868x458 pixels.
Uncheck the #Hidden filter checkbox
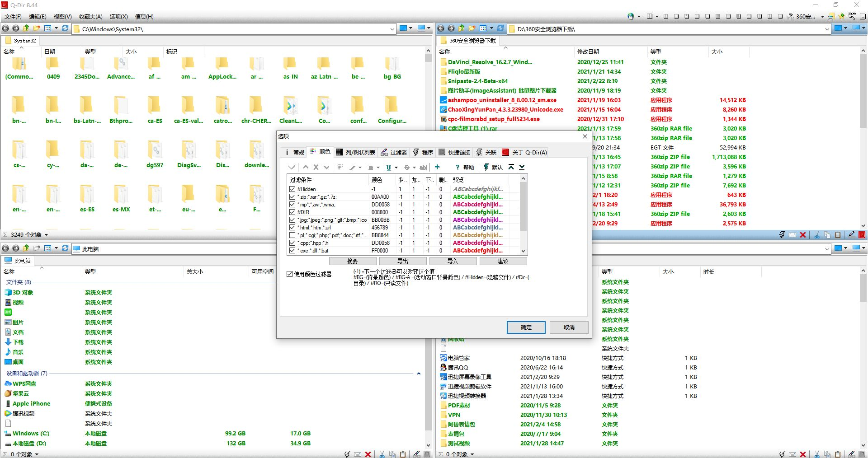[292, 189]
